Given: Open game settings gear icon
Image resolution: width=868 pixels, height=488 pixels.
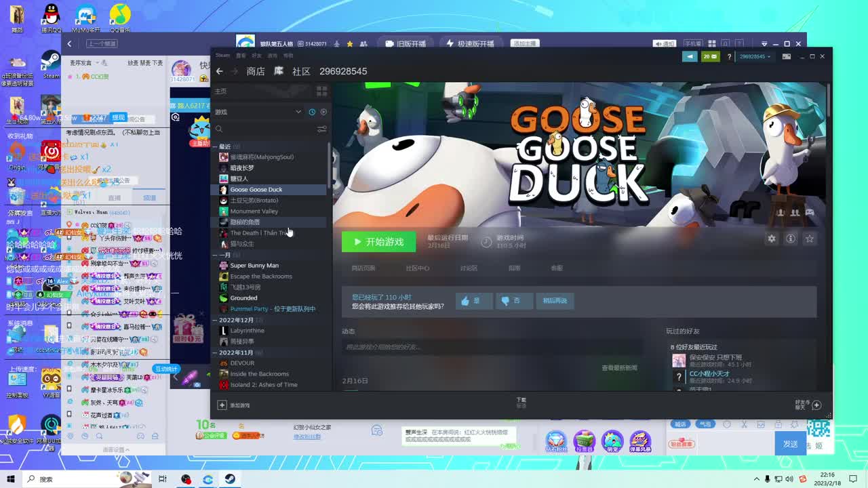Looking at the screenshot, I should (772, 239).
